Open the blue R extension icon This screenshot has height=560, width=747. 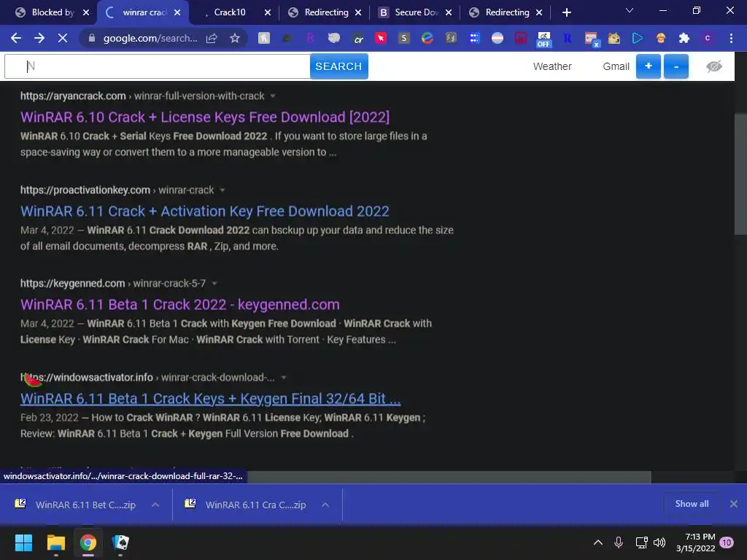pos(568,38)
